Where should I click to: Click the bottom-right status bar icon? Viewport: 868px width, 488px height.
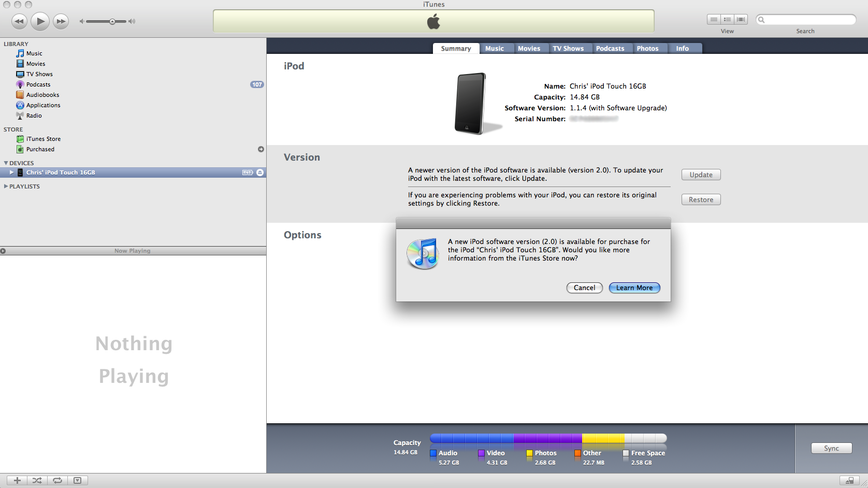[849, 481]
